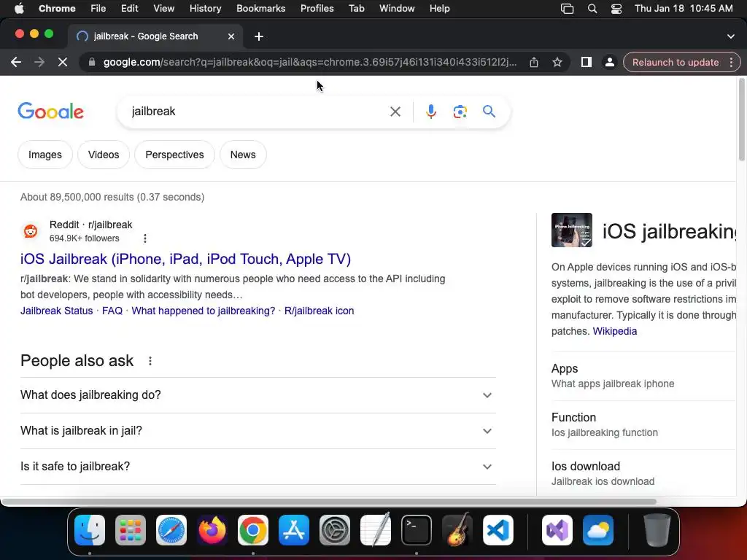Stop loading the page
The image size is (747, 560).
tap(63, 63)
